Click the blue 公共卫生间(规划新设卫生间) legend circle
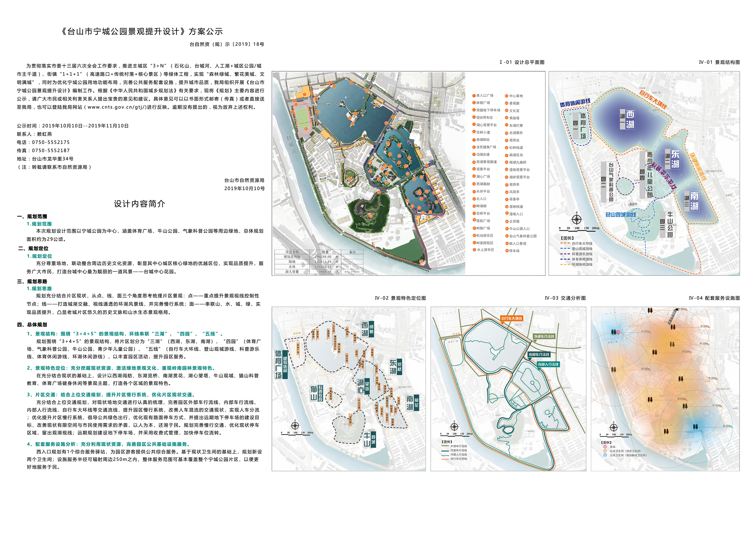The height and width of the screenshot is (534, 756). click(x=605, y=455)
